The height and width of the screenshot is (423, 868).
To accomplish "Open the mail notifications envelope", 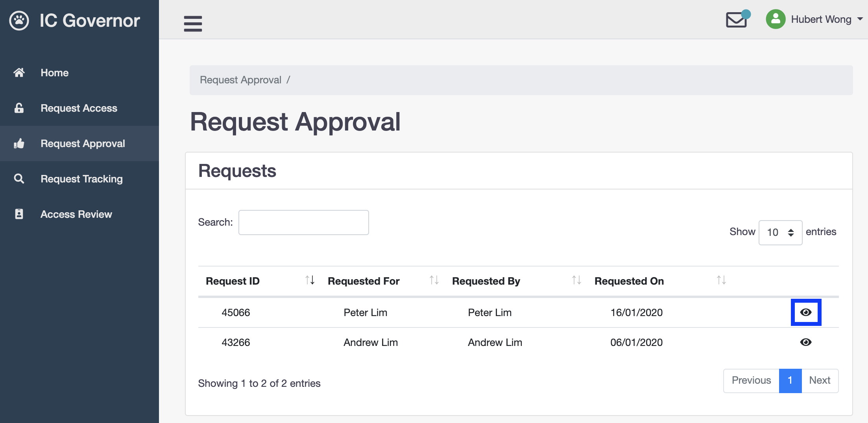I will pos(736,20).
